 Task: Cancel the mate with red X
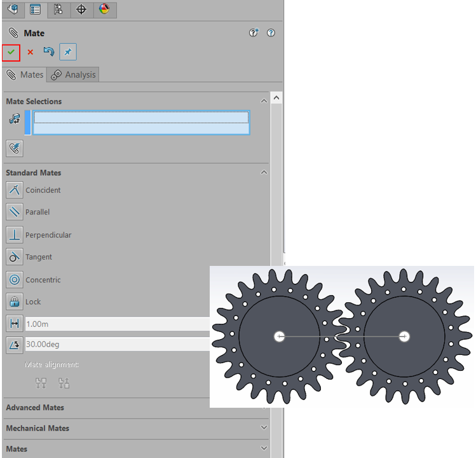point(30,52)
